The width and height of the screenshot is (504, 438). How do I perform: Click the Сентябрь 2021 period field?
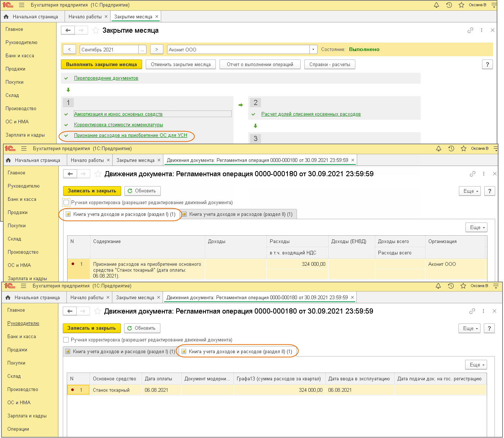tap(109, 50)
